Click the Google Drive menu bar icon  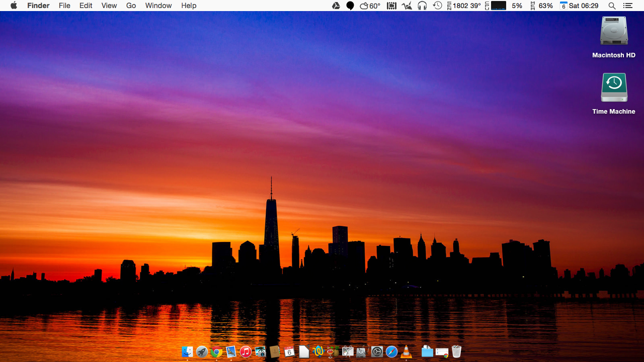336,6
